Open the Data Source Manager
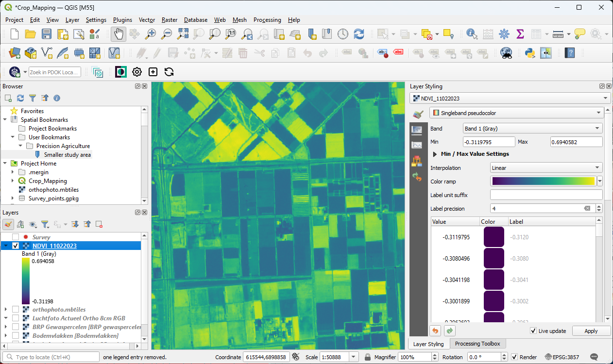613x364 pixels. [14, 53]
